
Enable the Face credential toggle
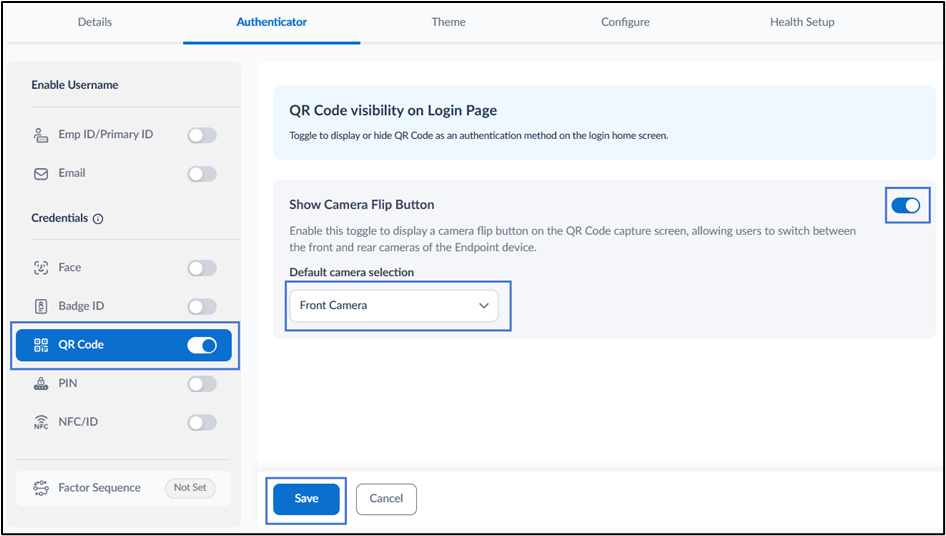tap(202, 268)
